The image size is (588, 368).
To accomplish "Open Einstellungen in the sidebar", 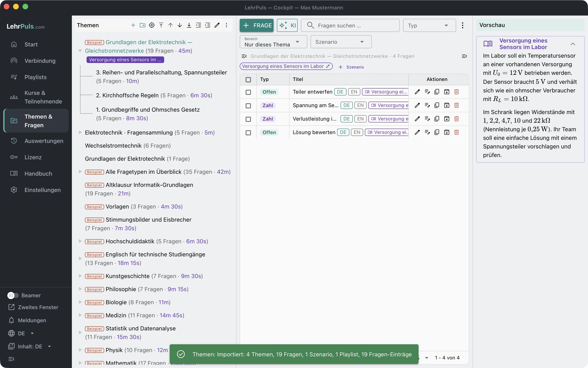I will coord(36,190).
